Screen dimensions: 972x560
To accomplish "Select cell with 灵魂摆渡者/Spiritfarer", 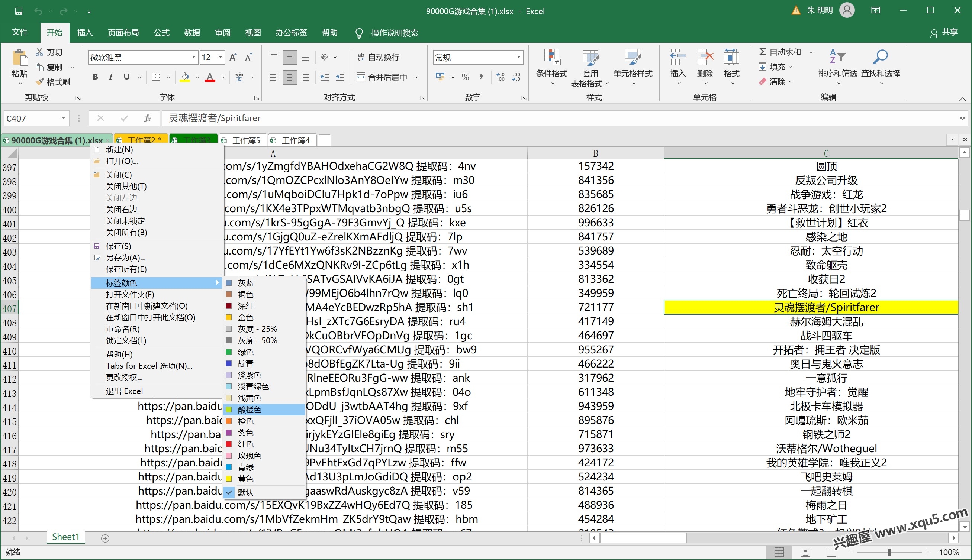I will (x=811, y=307).
